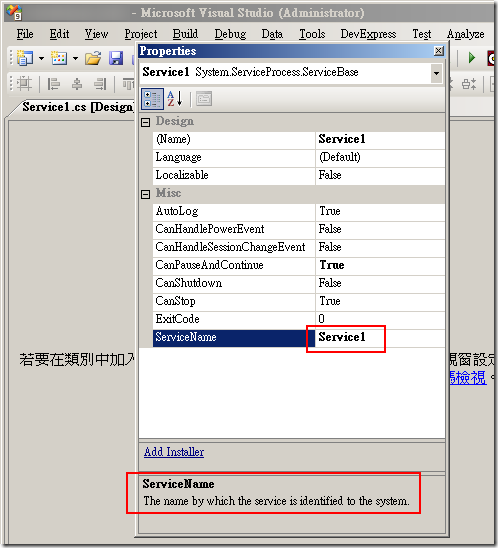Collapse the Misc category

[x=145, y=194]
